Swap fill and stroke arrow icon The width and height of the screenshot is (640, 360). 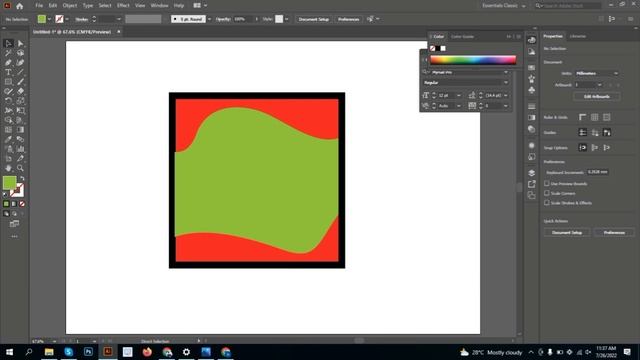[22, 179]
